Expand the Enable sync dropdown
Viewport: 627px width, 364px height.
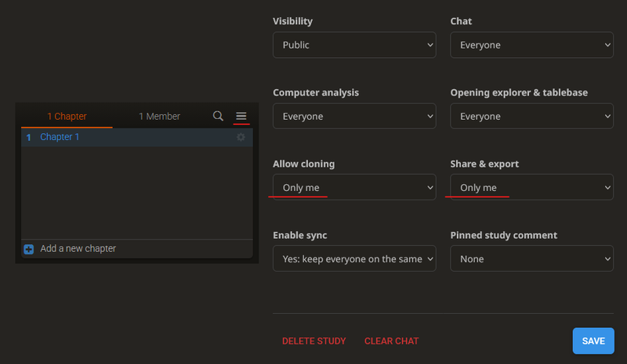(353, 259)
